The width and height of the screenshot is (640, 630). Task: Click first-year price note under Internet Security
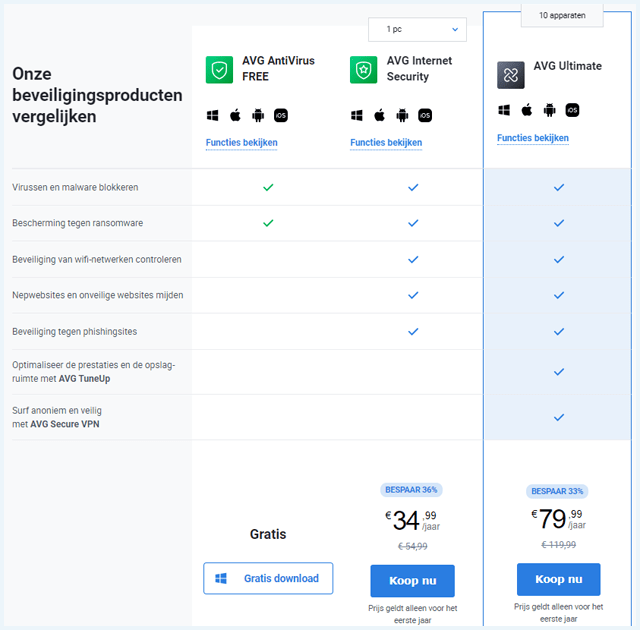tap(413, 614)
